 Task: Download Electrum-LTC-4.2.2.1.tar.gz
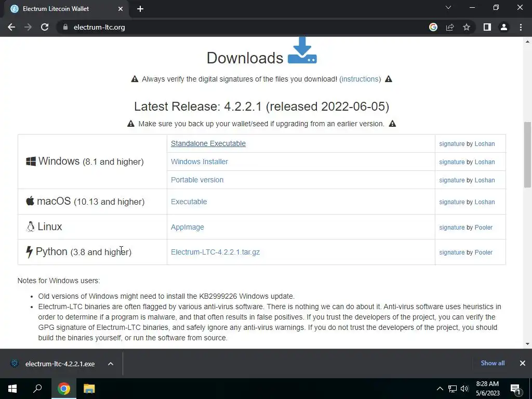pyautogui.click(x=215, y=252)
